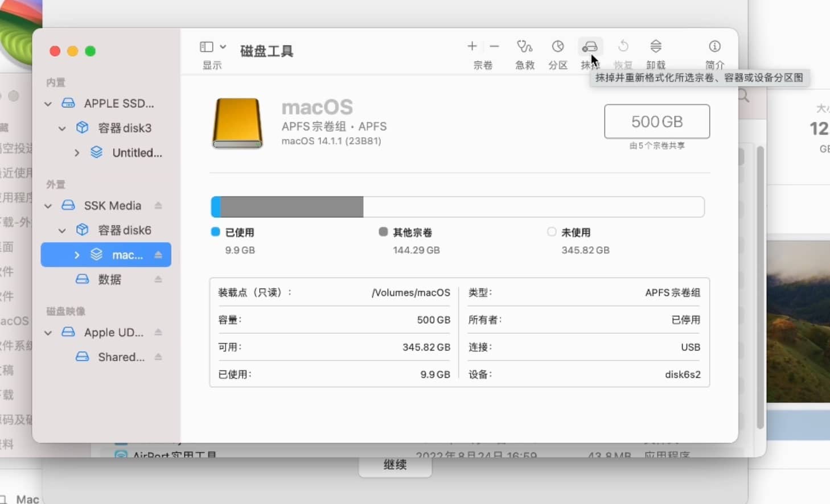Click the /Volumes/macOS mount point value
This screenshot has height=504, width=830.
[410, 292]
